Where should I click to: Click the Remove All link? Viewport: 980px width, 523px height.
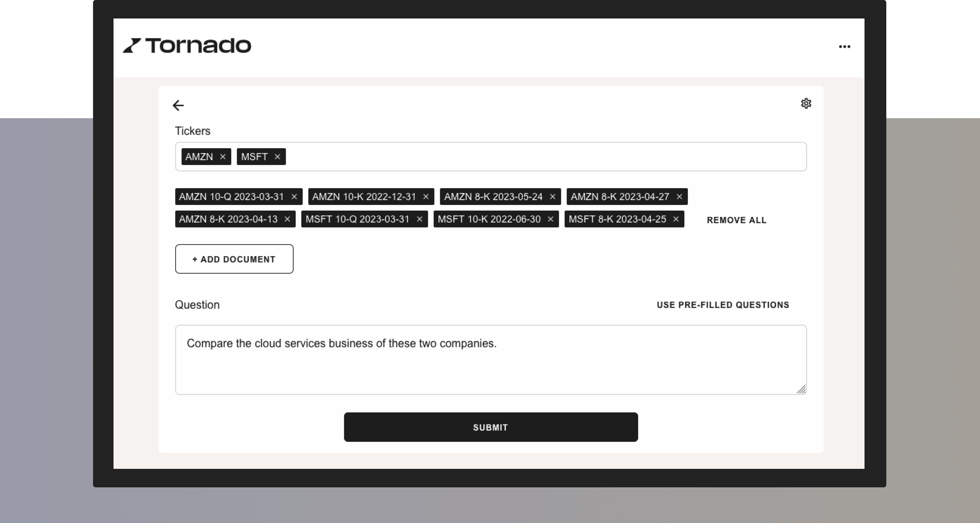click(736, 220)
